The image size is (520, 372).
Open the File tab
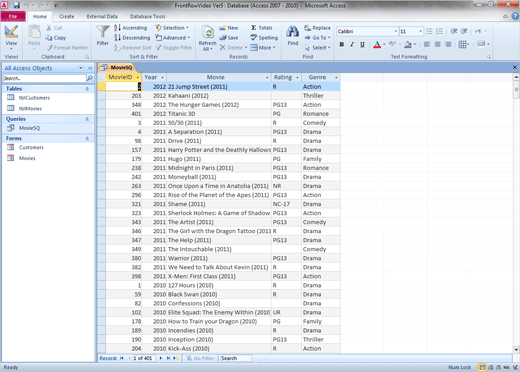pyautogui.click(x=13, y=16)
